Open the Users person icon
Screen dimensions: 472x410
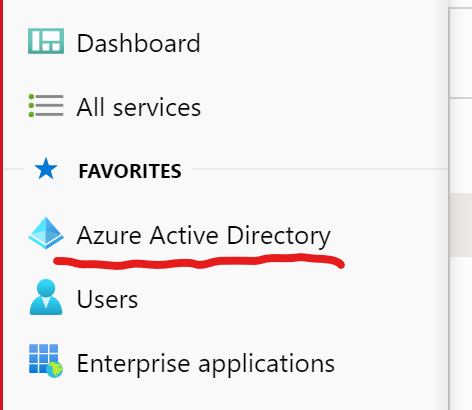click(46, 297)
